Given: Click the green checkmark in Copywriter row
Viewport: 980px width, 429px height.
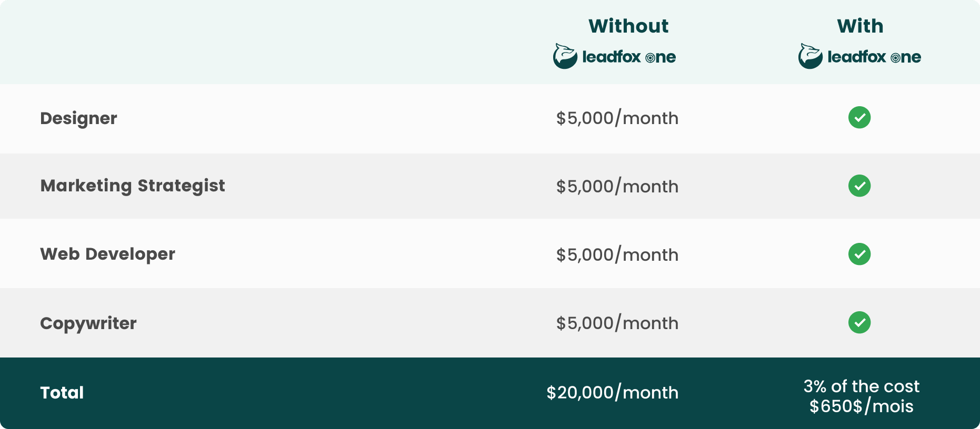Looking at the screenshot, I should [x=859, y=322].
